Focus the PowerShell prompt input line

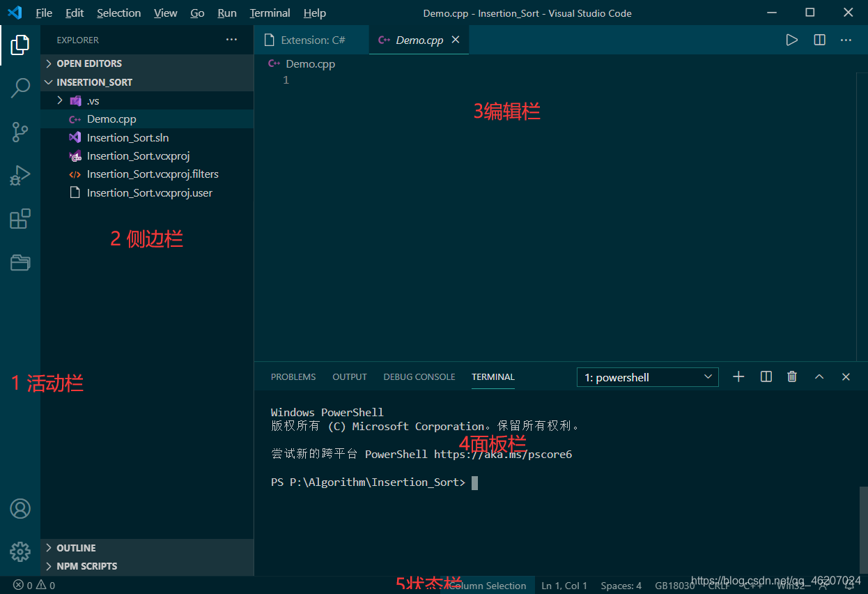pos(374,482)
